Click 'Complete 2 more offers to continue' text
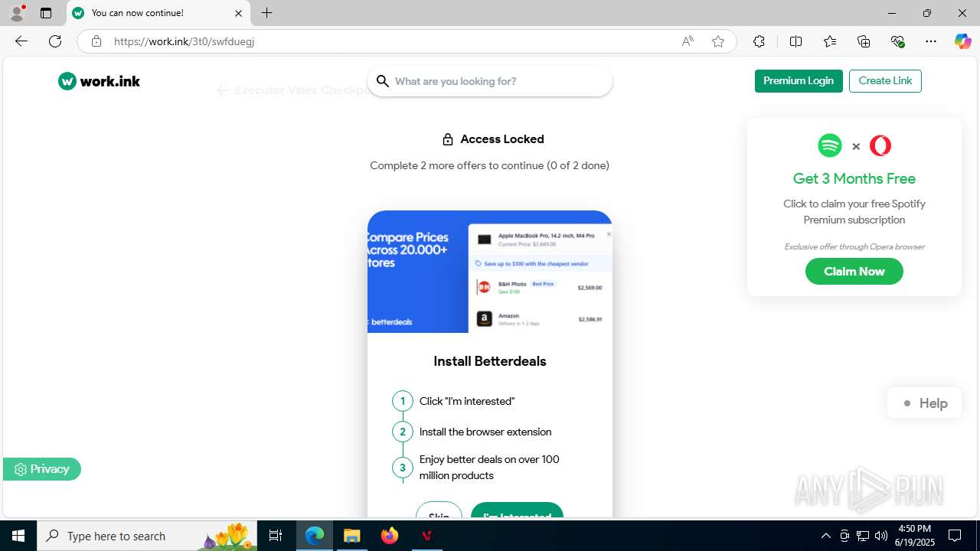 coord(490,165)
